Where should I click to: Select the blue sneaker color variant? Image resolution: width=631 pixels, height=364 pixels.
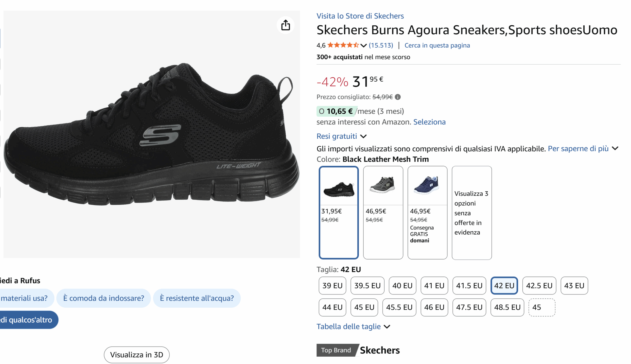pos(427,186)
